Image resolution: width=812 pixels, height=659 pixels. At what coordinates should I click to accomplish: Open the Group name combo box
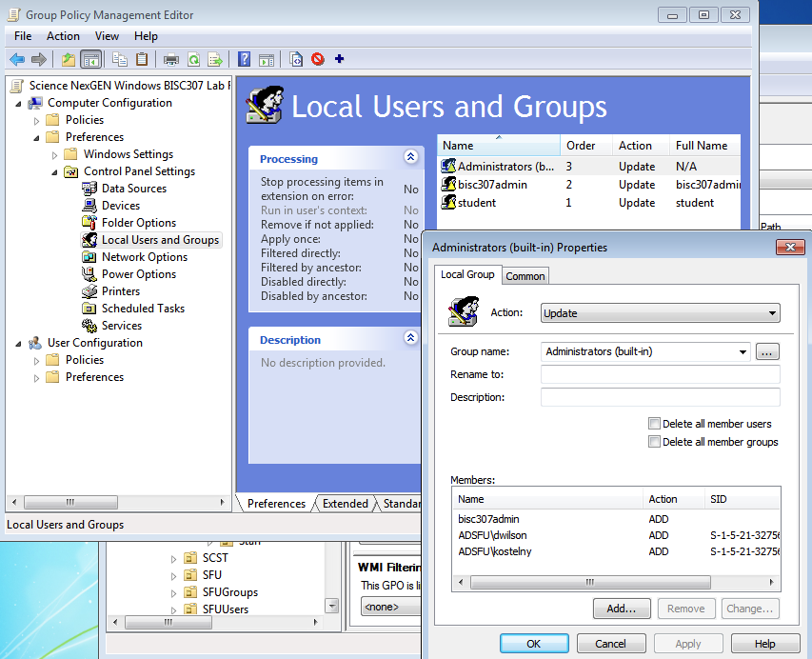(645, 352)
